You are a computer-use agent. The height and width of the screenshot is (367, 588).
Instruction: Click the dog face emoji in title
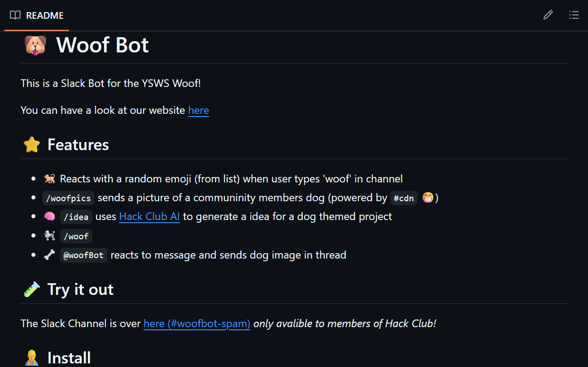click(x=35, y=45)
